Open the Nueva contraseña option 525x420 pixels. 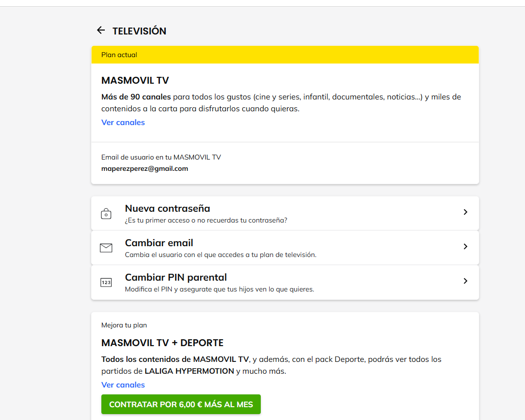(285, 213)
